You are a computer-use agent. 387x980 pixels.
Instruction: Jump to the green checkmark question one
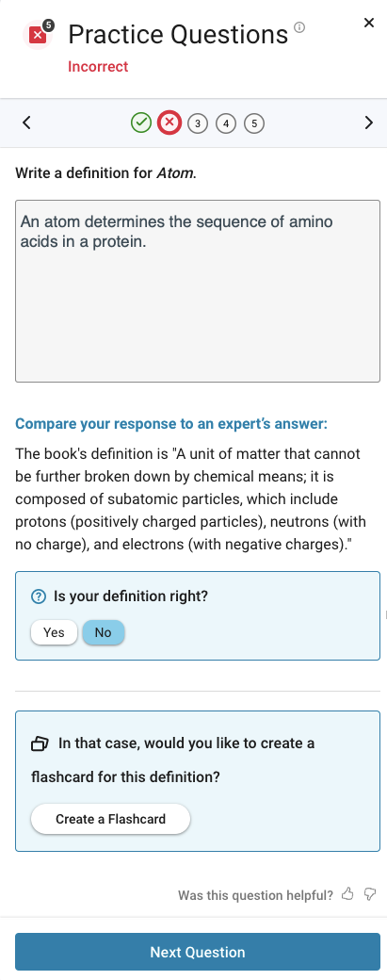tap(141, 122)
